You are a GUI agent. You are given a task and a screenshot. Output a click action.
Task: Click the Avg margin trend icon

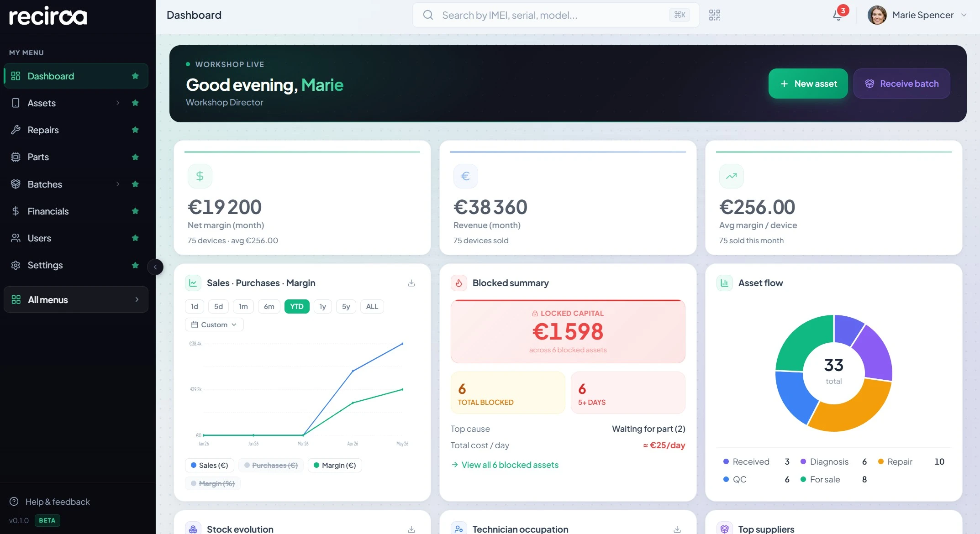tap(732, 176)
